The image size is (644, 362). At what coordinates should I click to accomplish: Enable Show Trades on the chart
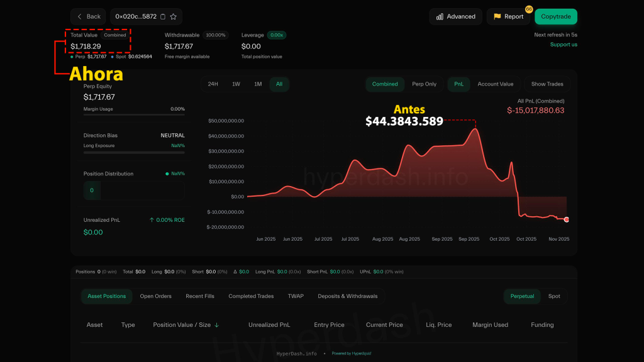click(x=547, y=84)
